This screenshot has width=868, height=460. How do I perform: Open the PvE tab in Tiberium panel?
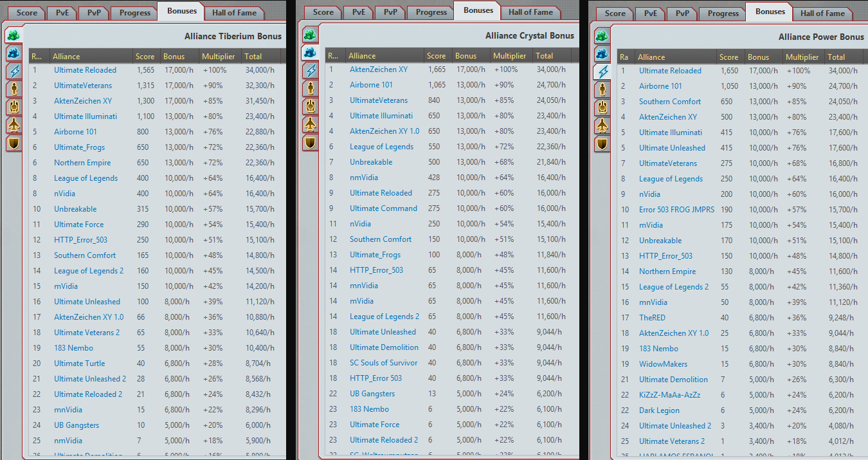tap(62, 13)
